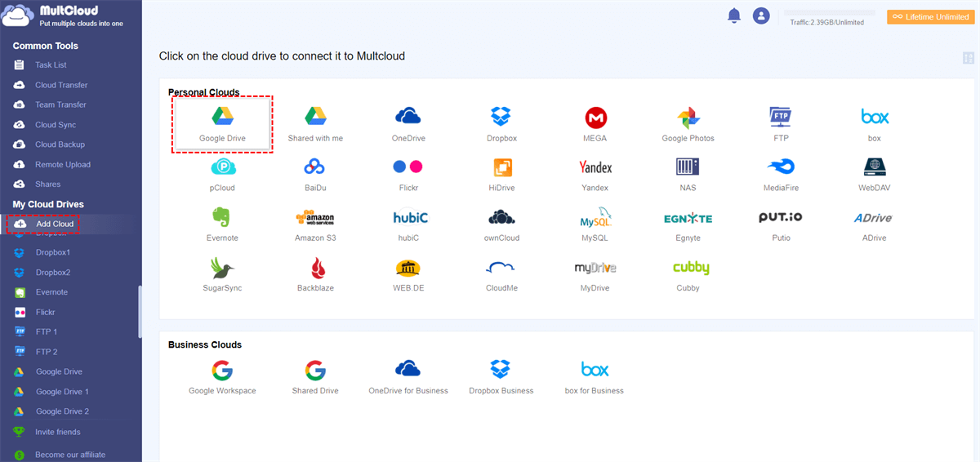
Task: Click the Lifetime Unlimited upgrade button
Action: pos(930,16)
